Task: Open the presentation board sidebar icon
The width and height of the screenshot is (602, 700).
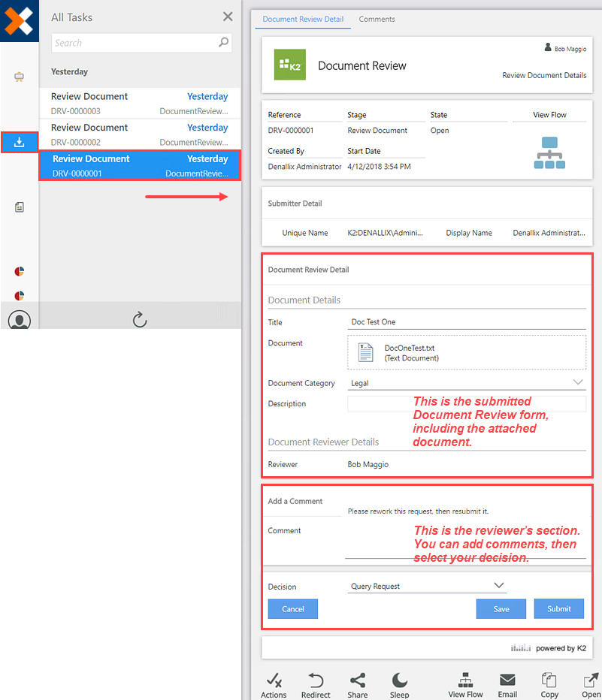Action: point(20,77)
